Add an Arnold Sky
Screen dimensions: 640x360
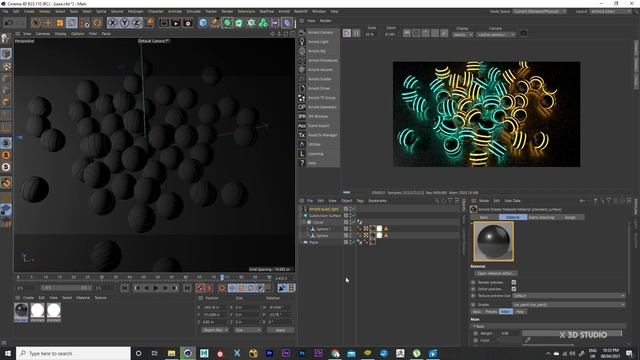[x=319, y=51]
